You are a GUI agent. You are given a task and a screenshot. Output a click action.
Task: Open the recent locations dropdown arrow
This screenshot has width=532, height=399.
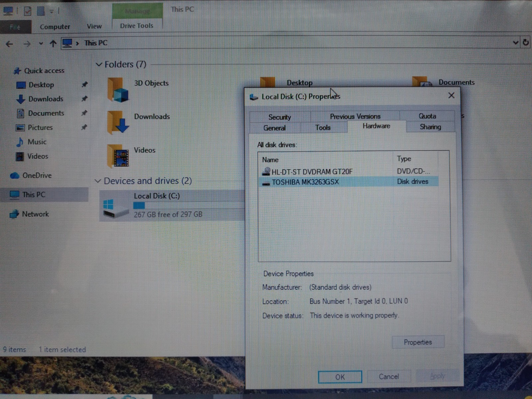click(x=41, y=43)
